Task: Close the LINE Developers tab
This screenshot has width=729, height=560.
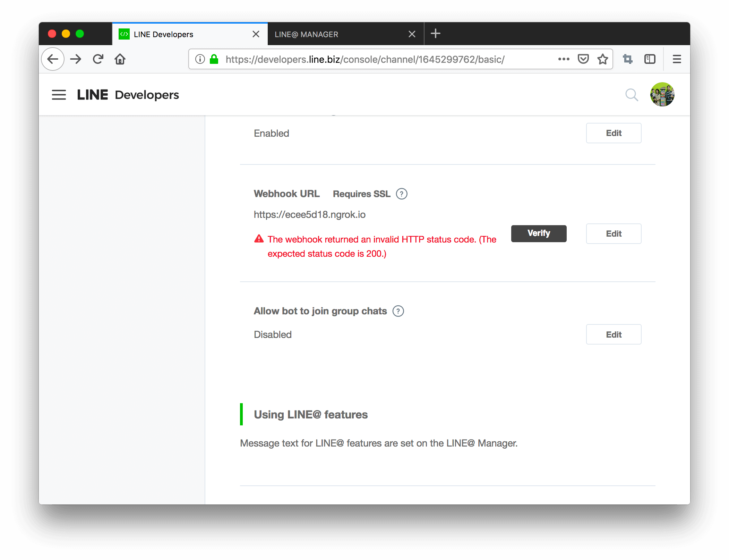Action: coord(256,34)
